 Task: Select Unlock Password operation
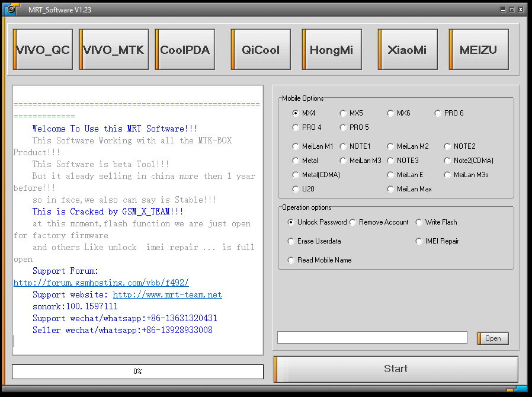(x=317, y=222)
